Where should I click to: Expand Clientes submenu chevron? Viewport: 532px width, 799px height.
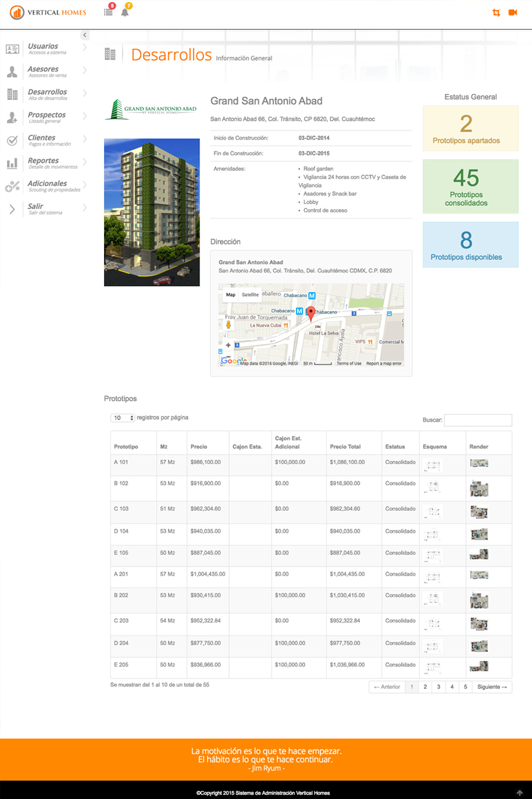(x=85, y=139)
